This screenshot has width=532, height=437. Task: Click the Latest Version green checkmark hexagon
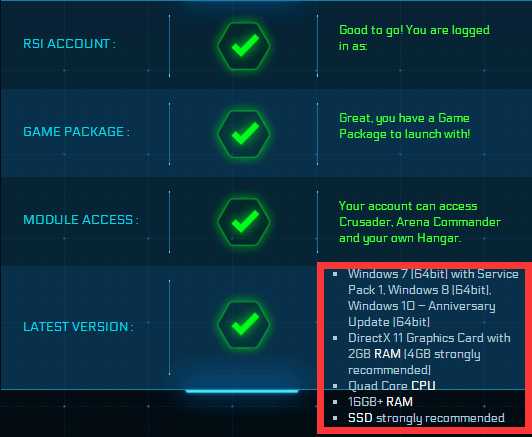[244, 324]
